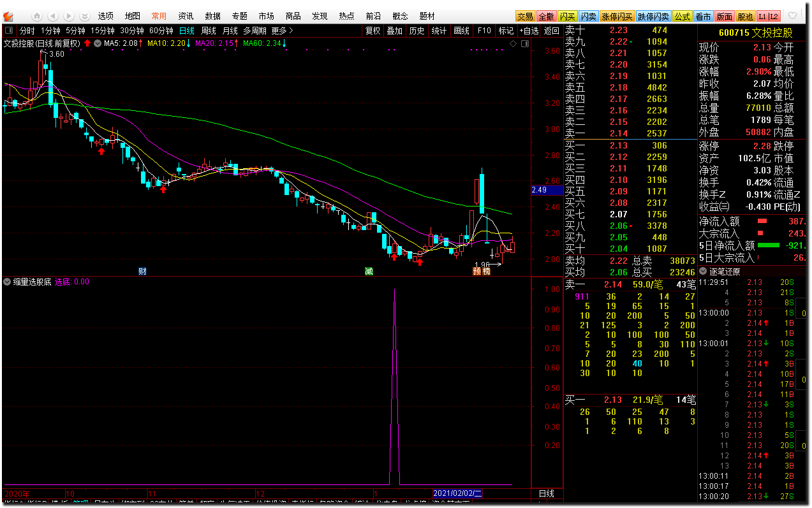This screenshot has width=812, height=508.
Task: Expand the 缩量选股底 indicator dropdown
Action: (x=7, y=282)
